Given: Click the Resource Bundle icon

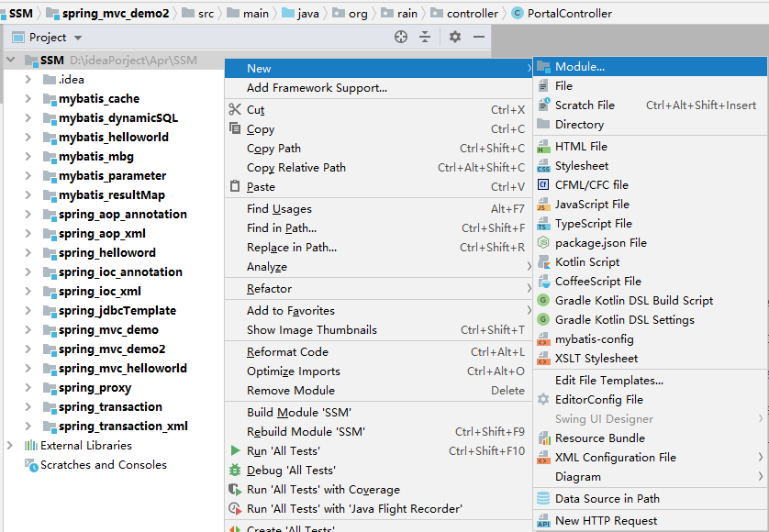Looking at the screenshot, I should [543, 438].
